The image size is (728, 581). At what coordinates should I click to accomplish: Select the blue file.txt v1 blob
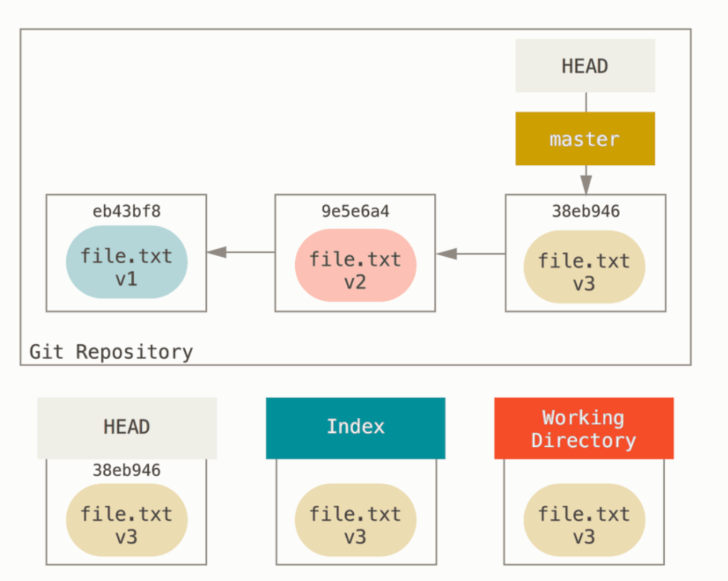[126, 262]
